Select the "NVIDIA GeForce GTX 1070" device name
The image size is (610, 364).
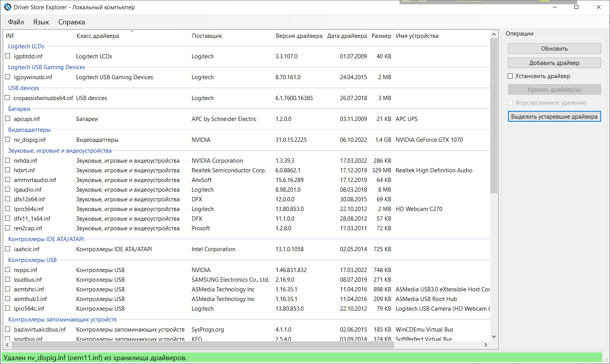click(x=429, y=140)
